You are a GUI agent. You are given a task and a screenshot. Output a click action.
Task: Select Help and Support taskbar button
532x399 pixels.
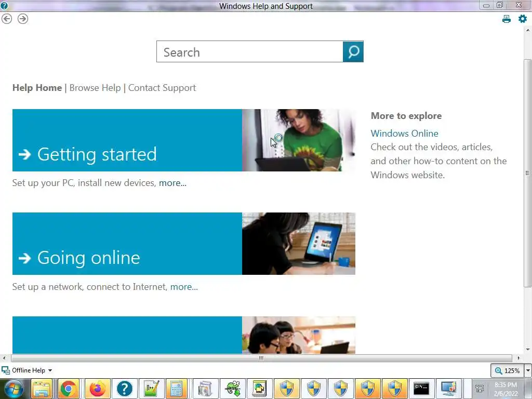(x=125, y=389)
